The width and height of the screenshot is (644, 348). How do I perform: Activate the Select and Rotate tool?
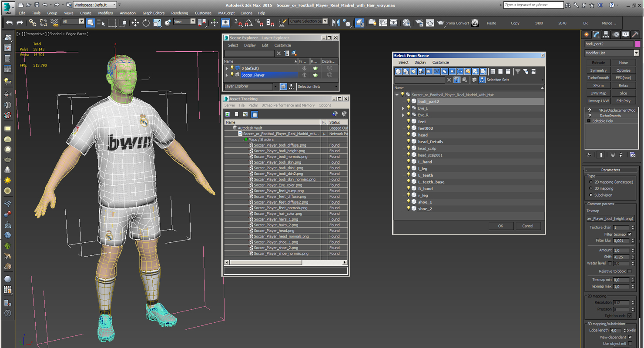(146, 23)
